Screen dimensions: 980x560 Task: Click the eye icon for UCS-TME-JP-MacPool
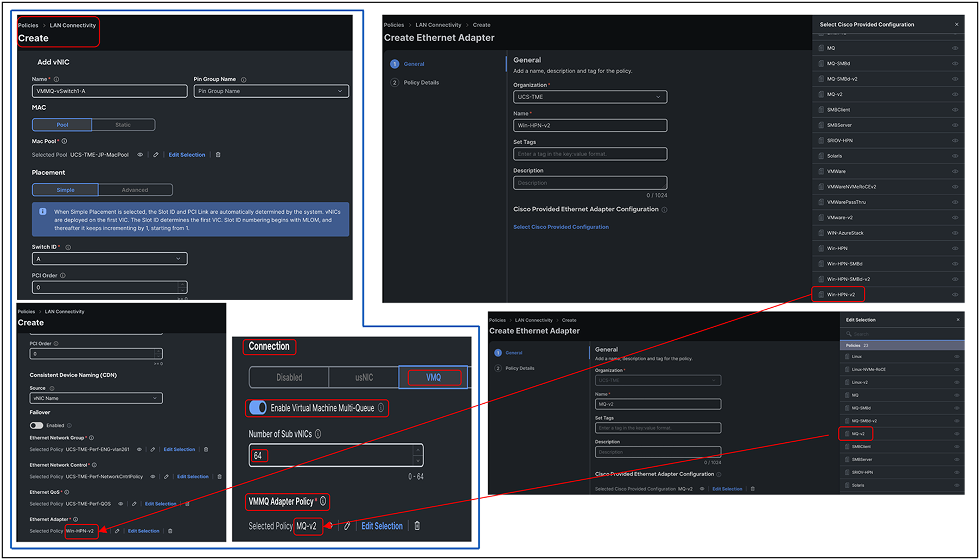140,155
